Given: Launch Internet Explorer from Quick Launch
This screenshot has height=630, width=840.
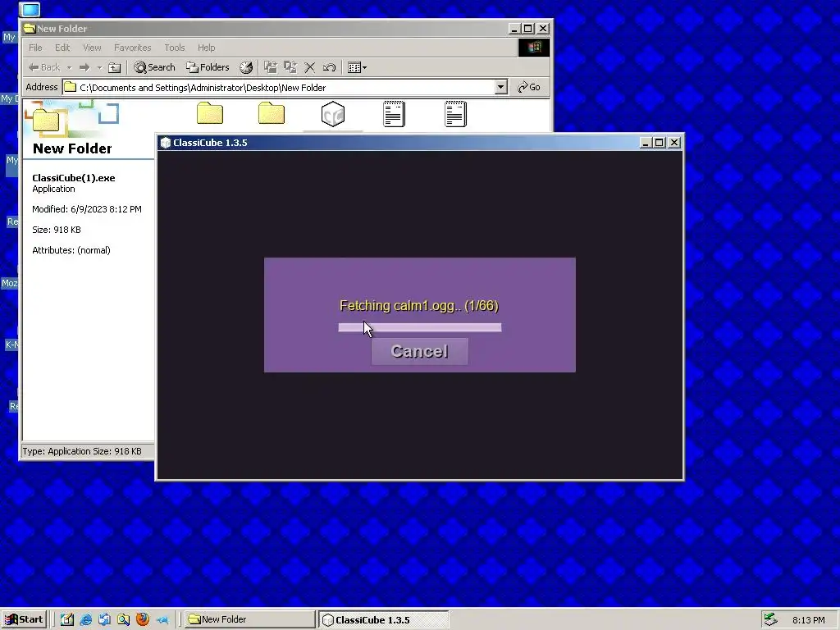Looking at the screenshot, I should tap(85, 620).
